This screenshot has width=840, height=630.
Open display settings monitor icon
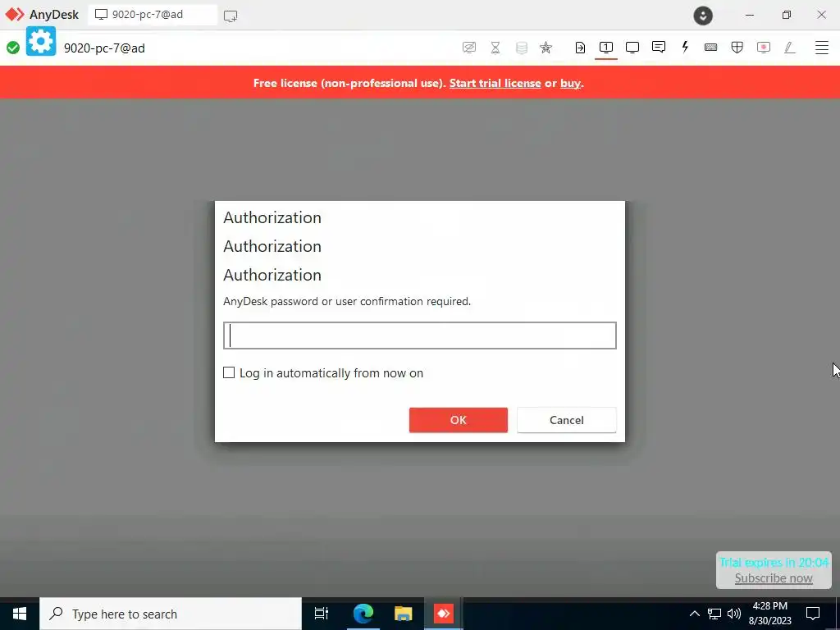[632, 48]
